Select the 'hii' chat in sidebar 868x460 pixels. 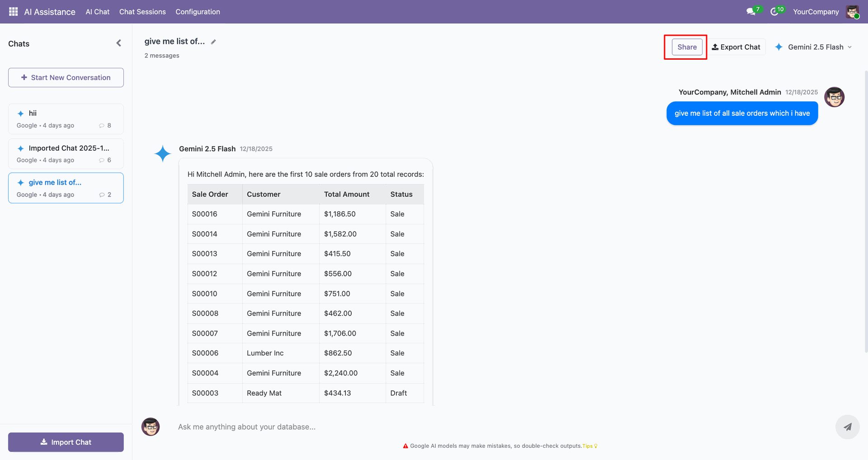tap(66, 119)
